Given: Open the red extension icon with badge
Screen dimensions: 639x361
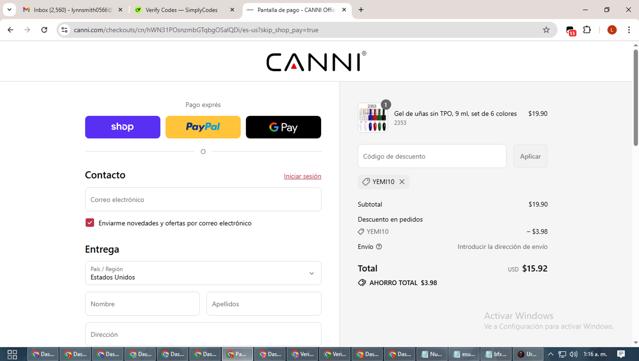Looking at the screenshot, I should (571, 30).
